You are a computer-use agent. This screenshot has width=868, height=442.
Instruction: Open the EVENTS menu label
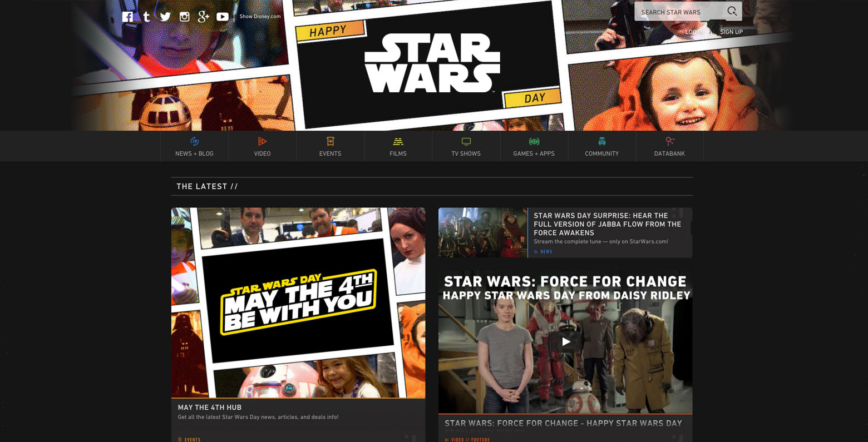point(330,153)
